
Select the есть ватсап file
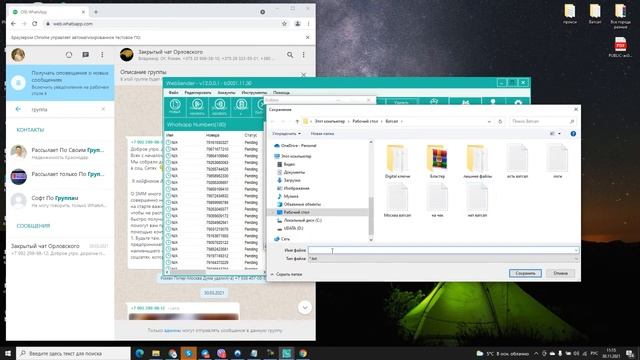(x=517, y=162)
